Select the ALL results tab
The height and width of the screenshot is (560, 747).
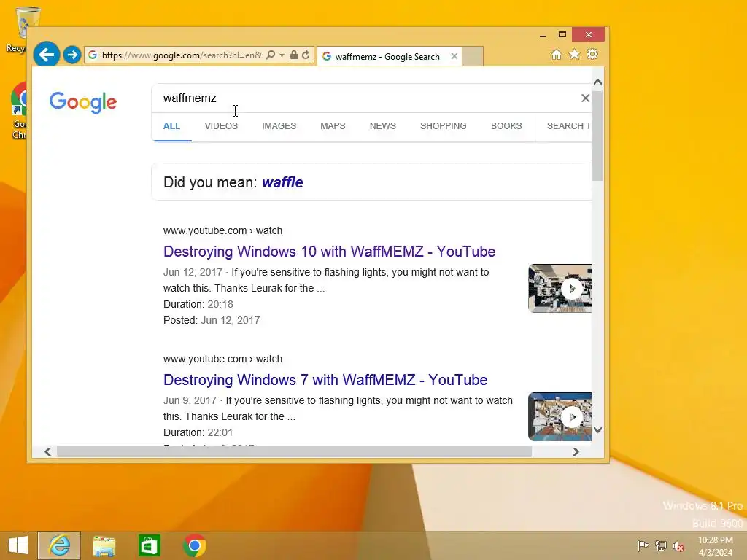pyautogui.click(x=171, y=126)
